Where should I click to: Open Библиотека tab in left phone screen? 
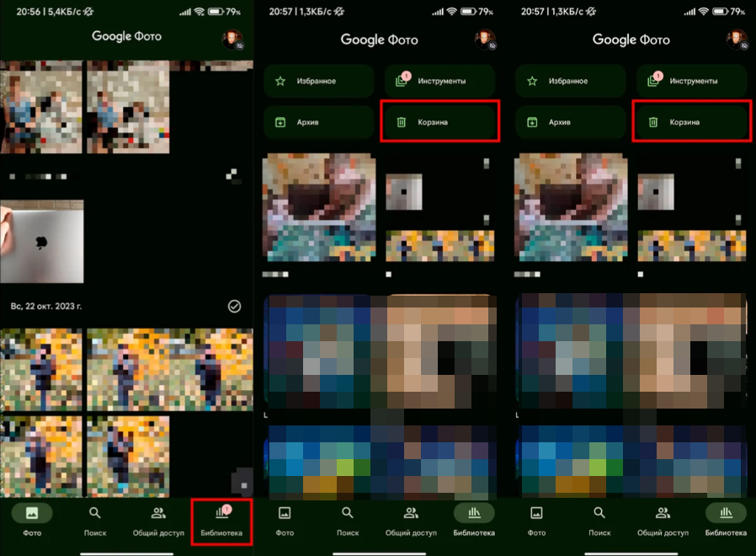tap(221, 521)
